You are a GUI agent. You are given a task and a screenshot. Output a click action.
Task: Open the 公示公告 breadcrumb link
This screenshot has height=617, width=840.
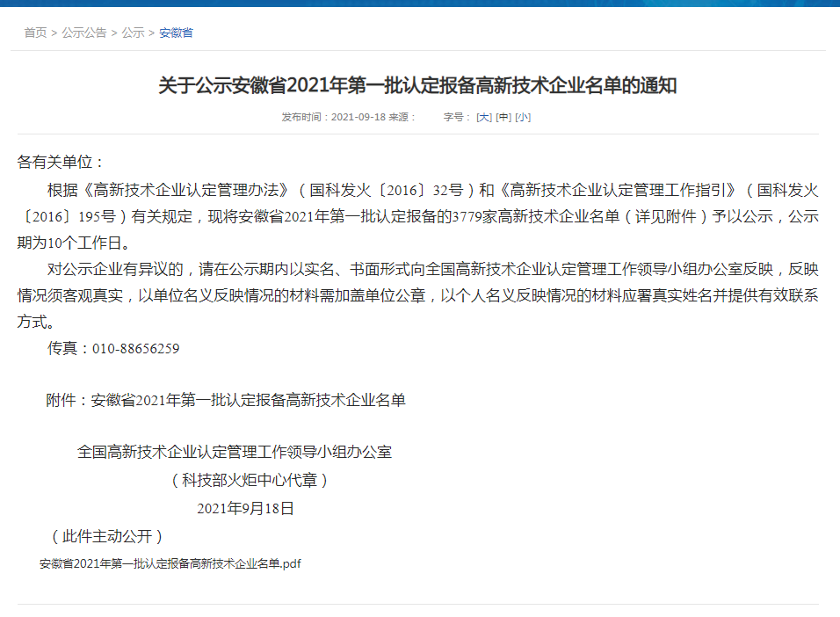click(83, 33)
